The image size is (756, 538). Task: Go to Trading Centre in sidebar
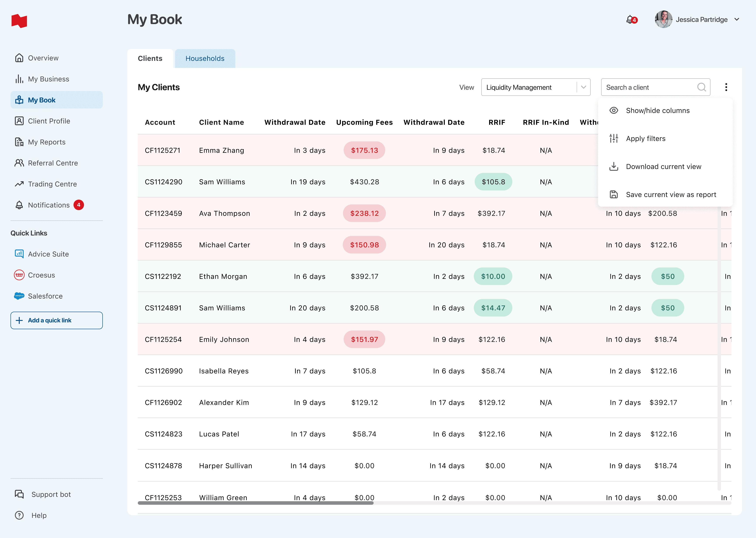(x=52, y=184)
